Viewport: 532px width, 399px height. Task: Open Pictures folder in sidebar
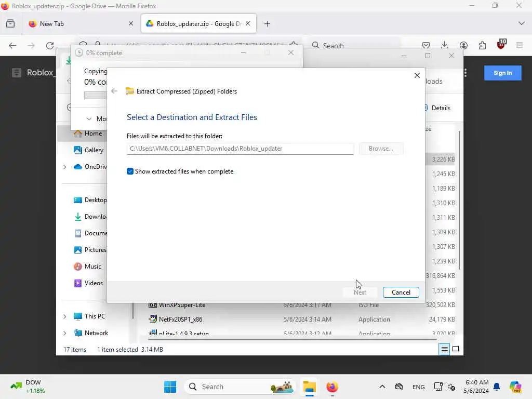(x=90, y=250)
